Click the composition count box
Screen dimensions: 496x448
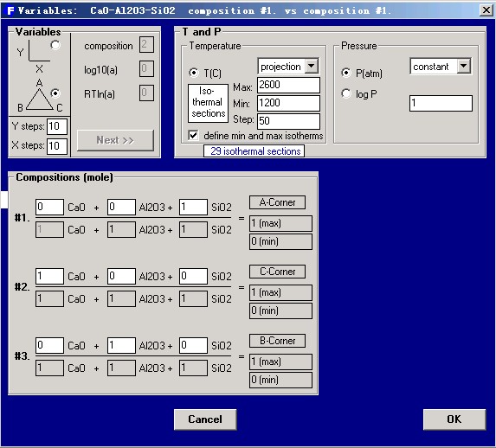(x=146, y=45)
